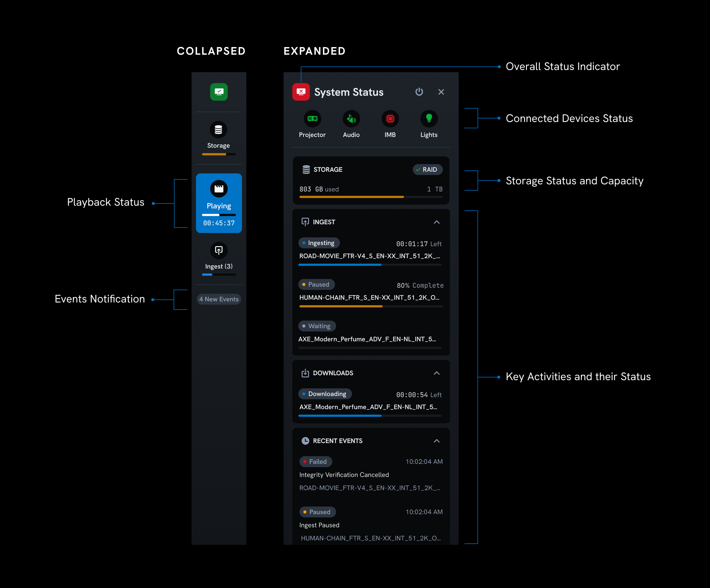The image size is (710, 588).
Task: Click the Waiting status pill
Action: 317,326
